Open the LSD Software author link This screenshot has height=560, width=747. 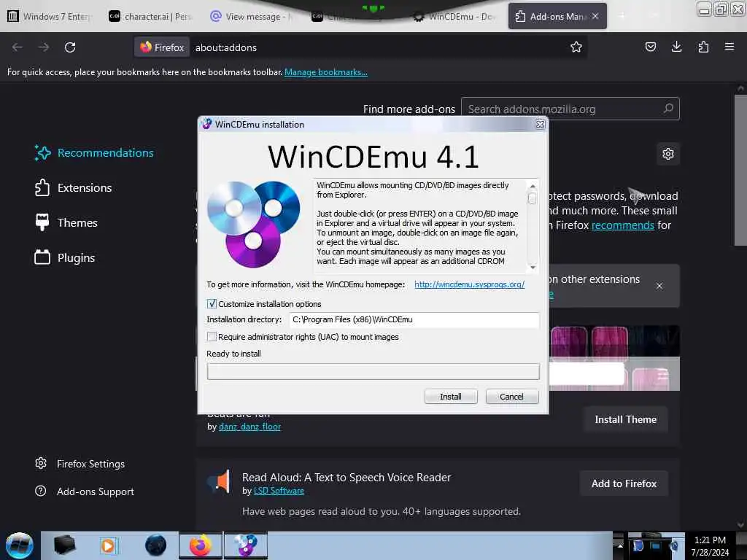tap(279, 491)
